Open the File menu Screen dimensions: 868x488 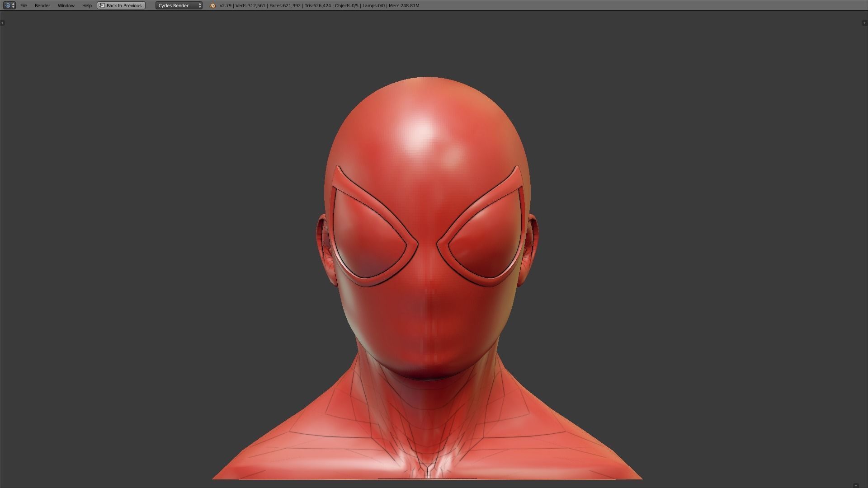[24, 5]
